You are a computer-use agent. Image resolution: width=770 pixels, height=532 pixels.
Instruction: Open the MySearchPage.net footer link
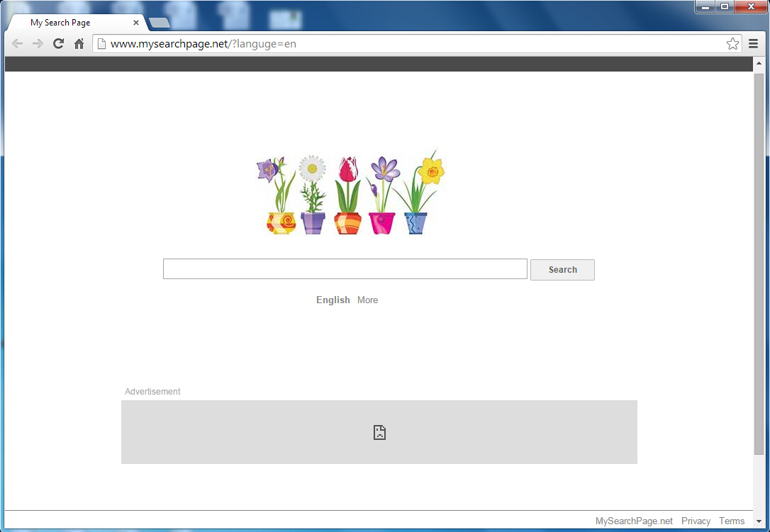tap(634, 521)
